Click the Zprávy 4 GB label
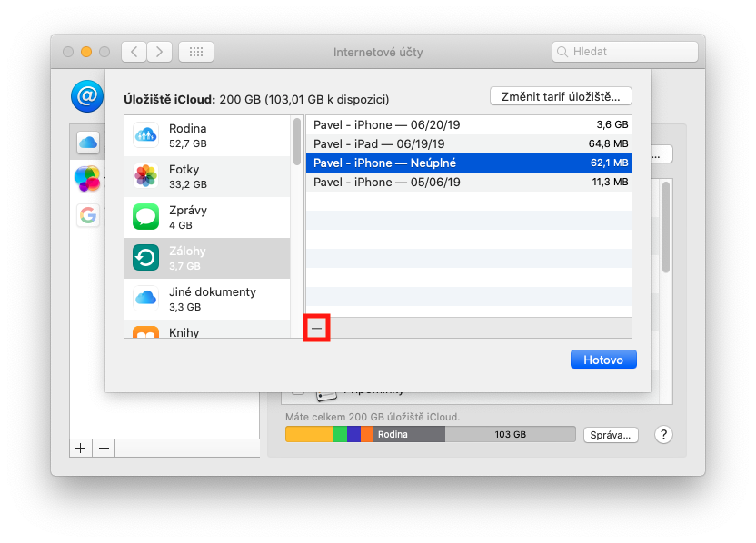Screen dimensions: 756x543 pos(188,217)
